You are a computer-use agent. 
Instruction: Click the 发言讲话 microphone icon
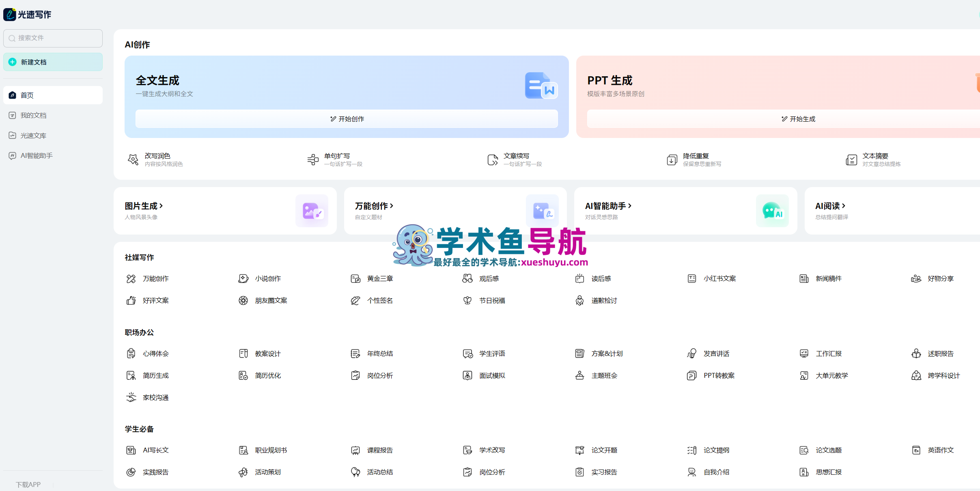point(692,353)
